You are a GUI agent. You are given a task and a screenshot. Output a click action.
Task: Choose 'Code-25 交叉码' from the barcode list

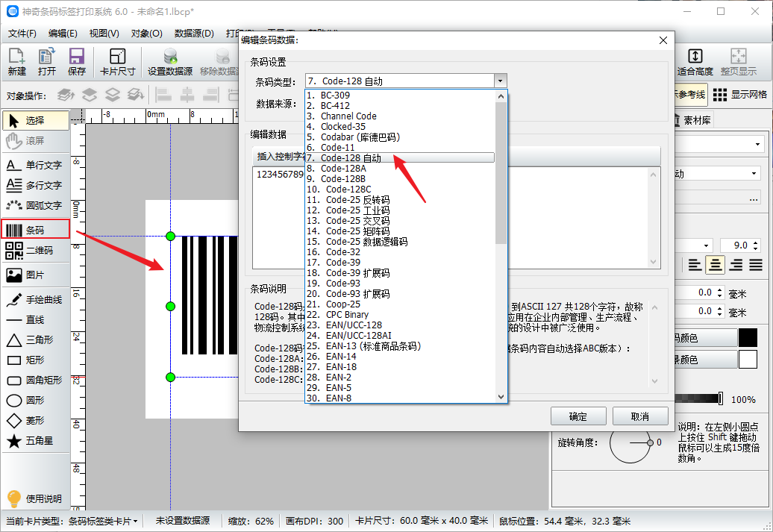pyautogui.click(x=400, y=221)
